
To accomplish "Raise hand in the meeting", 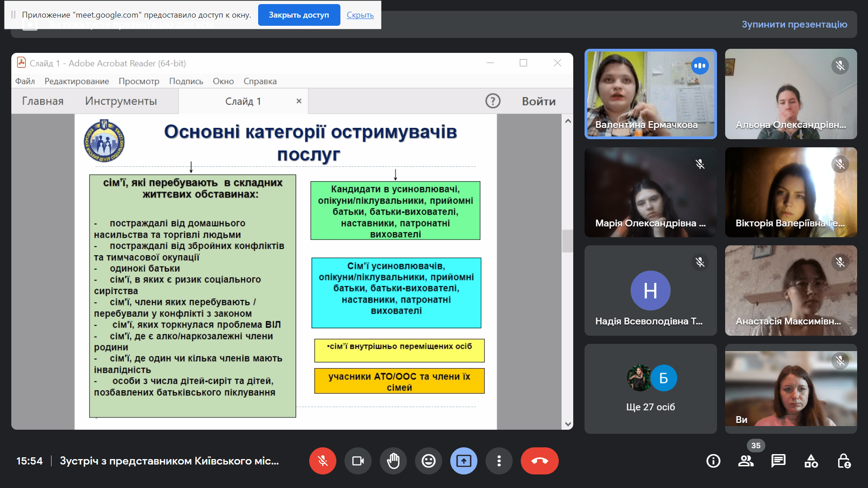I will point(393,461).
